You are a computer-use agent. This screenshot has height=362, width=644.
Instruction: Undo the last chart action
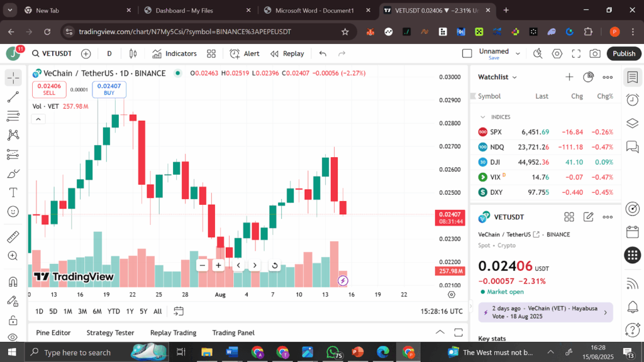coord(323,53)
